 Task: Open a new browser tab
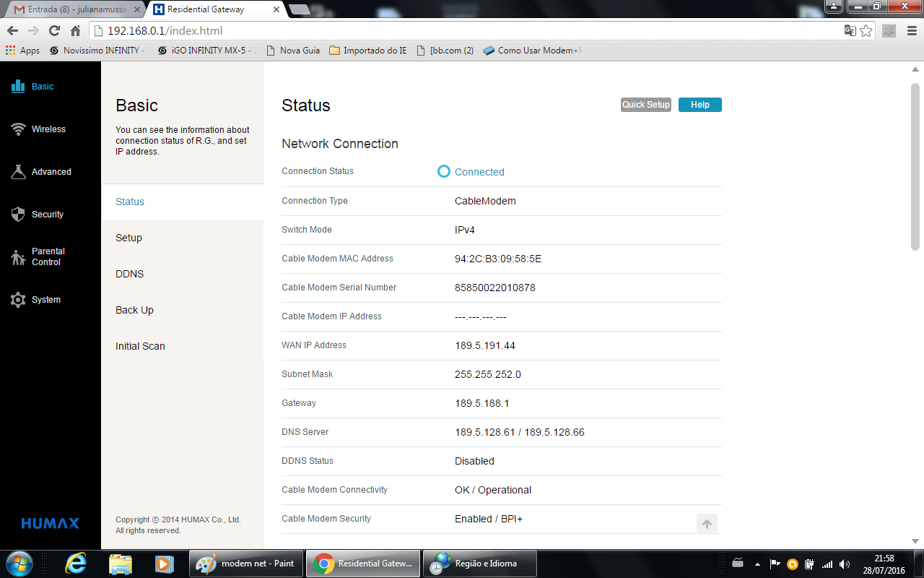click(300, 9)
